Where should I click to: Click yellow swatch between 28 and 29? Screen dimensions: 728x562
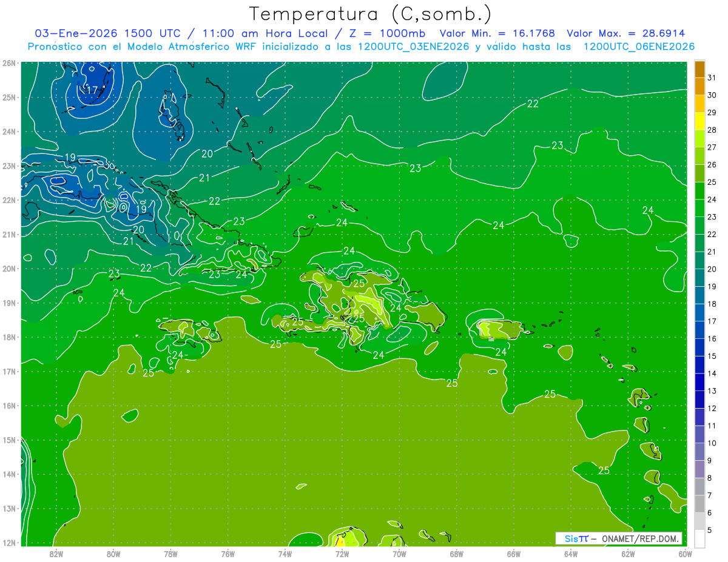699,121
